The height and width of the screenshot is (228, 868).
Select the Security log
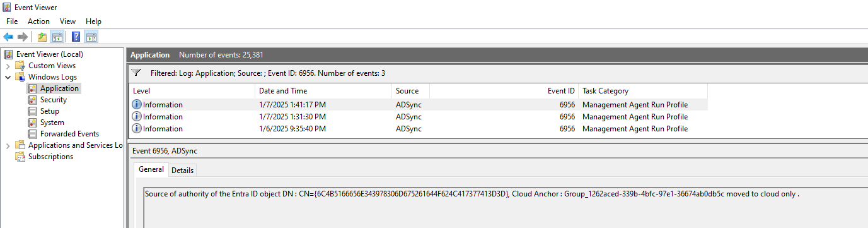(x=54, y=100)
